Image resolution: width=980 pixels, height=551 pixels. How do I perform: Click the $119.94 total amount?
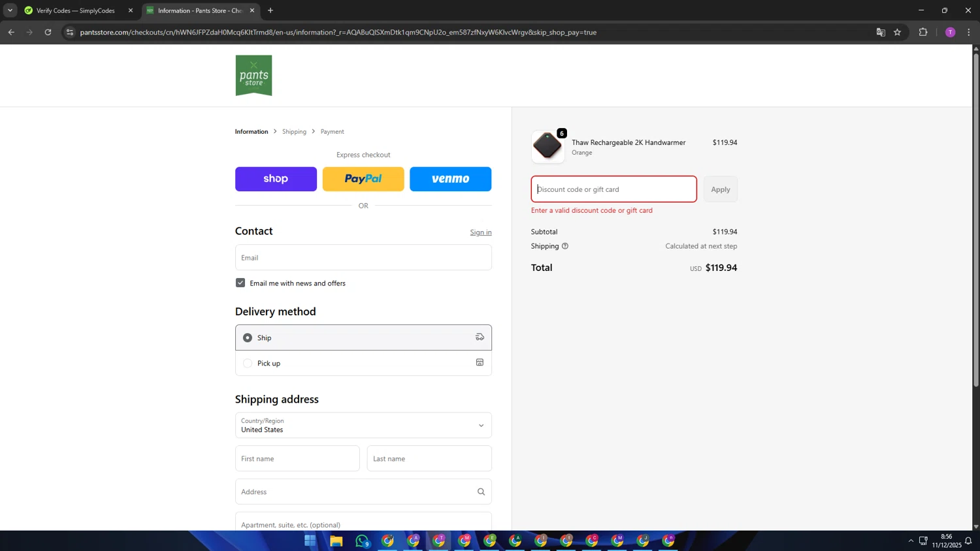tap(721, 268)
